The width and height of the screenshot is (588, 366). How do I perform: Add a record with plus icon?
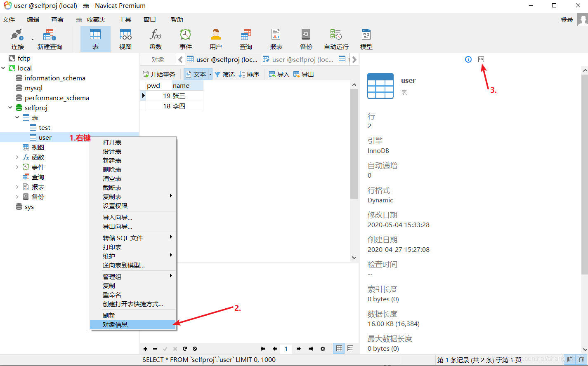tap(145, 349)
